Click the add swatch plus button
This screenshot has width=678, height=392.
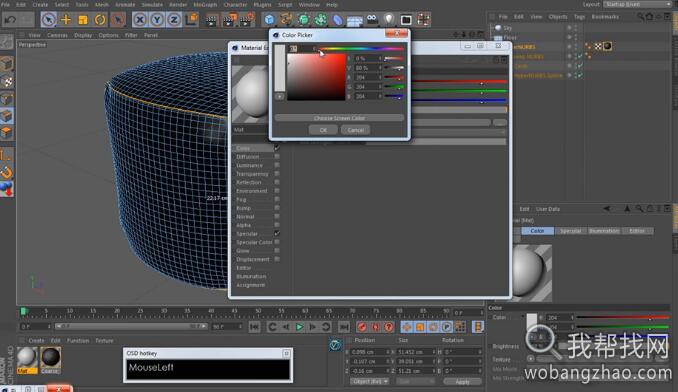280,96
